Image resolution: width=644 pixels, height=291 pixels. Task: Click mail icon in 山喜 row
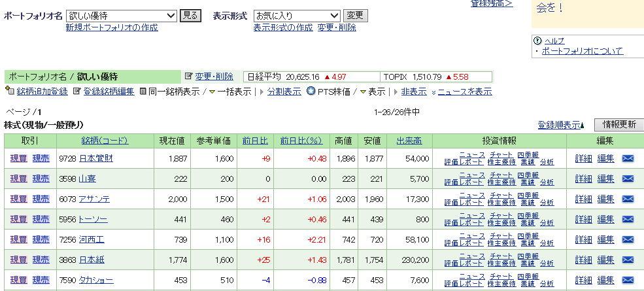pos(628,179)
